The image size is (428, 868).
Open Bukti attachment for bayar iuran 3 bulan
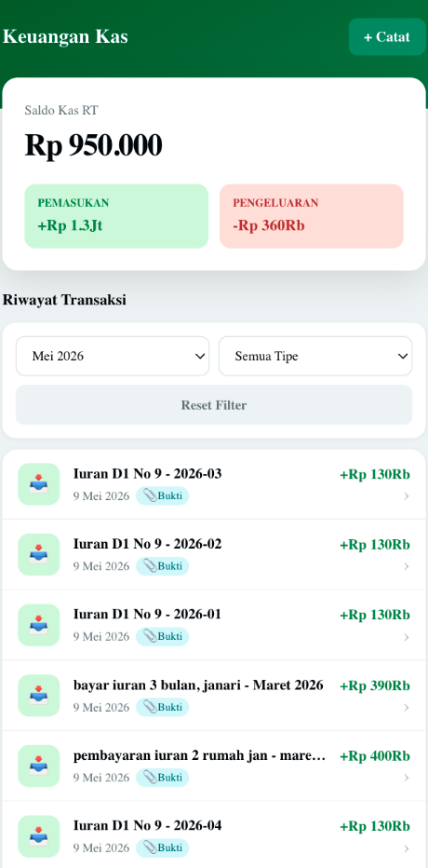[163, 707]
